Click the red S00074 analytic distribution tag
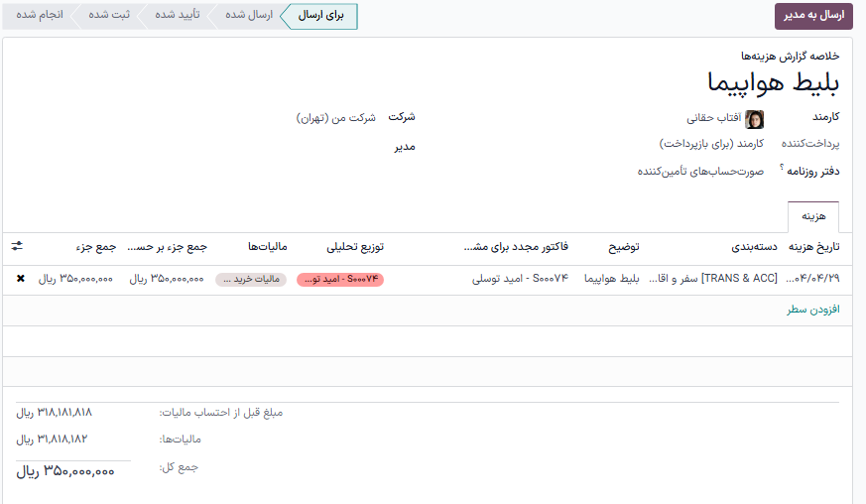Screen dimensions: 866x504 (339, 280)
